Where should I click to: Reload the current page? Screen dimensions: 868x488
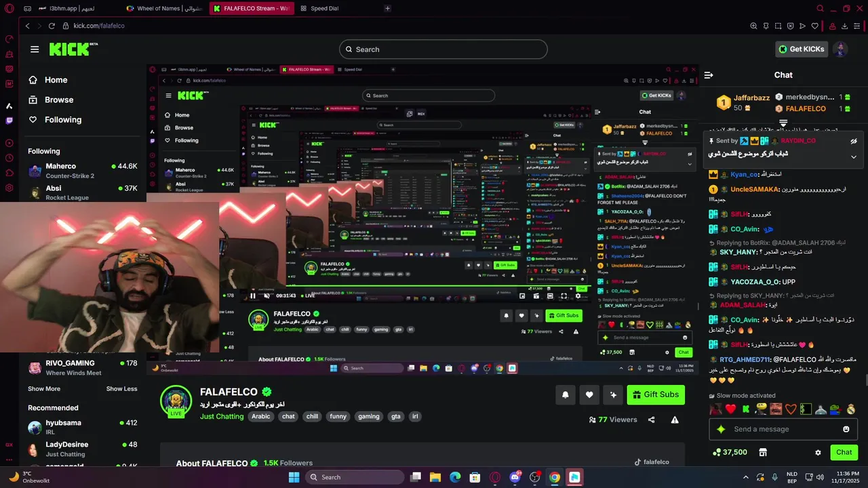point(52,26)
